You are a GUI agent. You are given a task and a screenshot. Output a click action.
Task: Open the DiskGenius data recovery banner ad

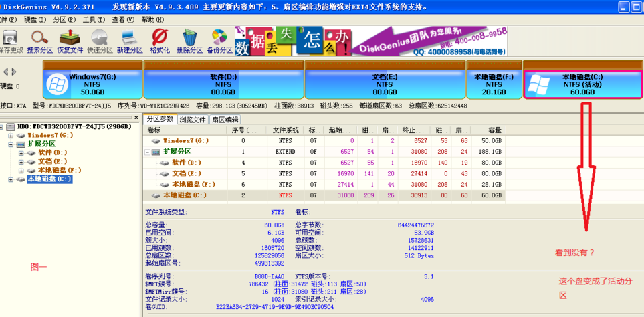[371, 41]
